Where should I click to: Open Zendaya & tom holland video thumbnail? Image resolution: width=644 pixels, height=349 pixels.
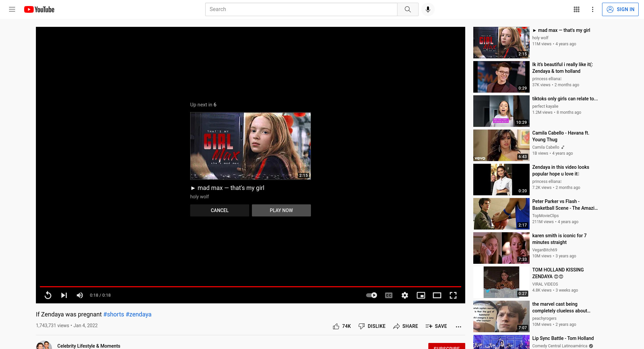coord(501,77)
